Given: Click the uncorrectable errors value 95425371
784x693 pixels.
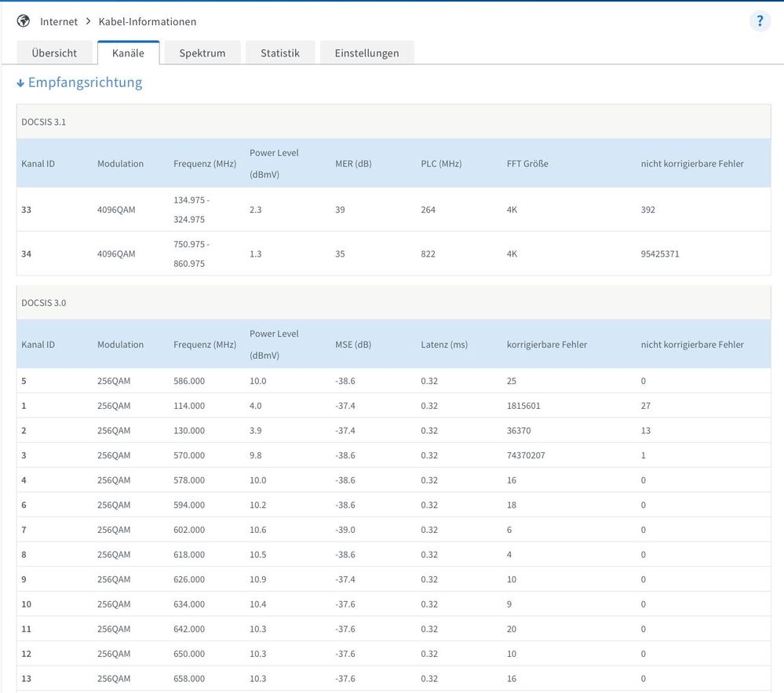Looking at the screenshot, I should pyautogui.click(x=660, y=253).
